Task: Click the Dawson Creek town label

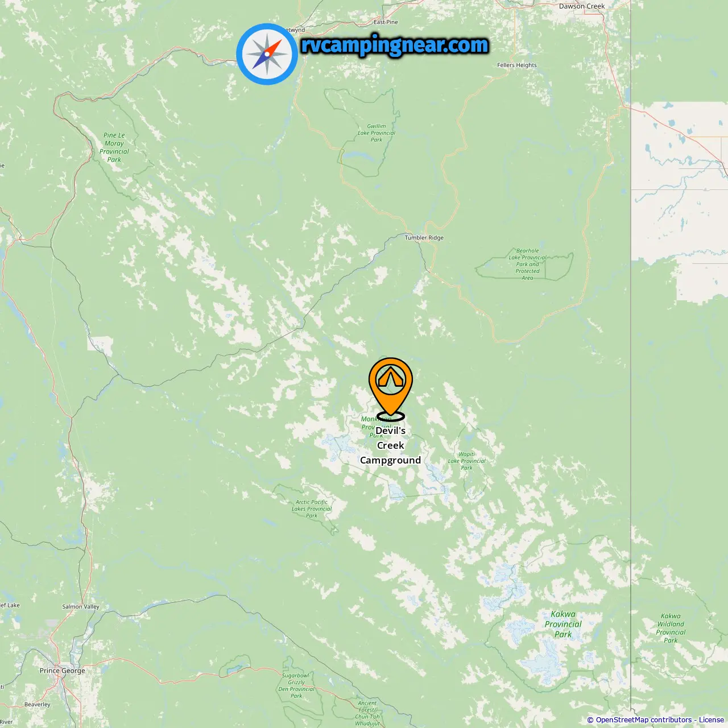Action: pos(582,6)
